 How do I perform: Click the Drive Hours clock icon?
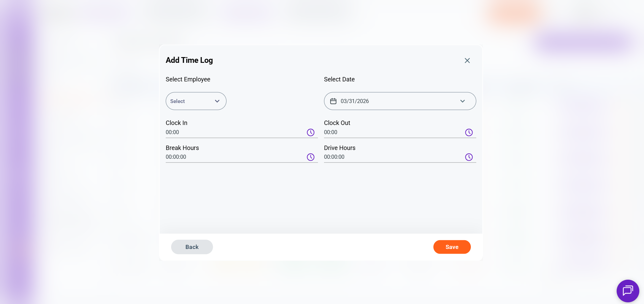(x=469, y=157)
